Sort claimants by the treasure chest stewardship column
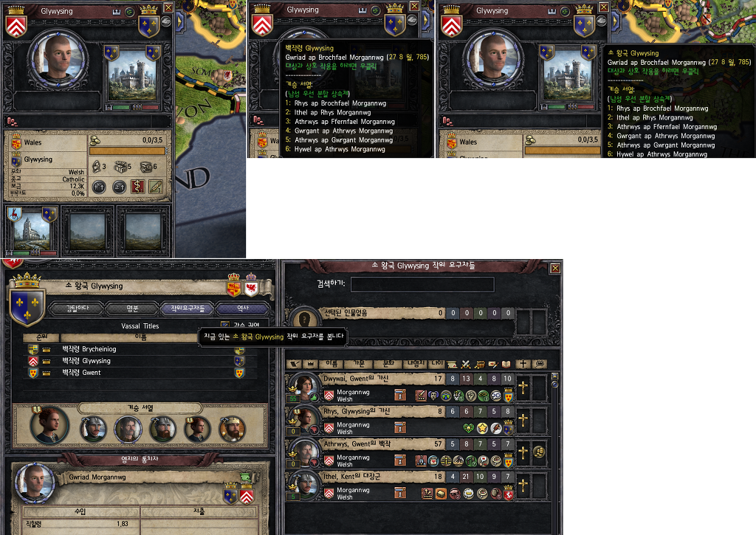The width and height of the screenshot is (756, 535). click(479, 365)
